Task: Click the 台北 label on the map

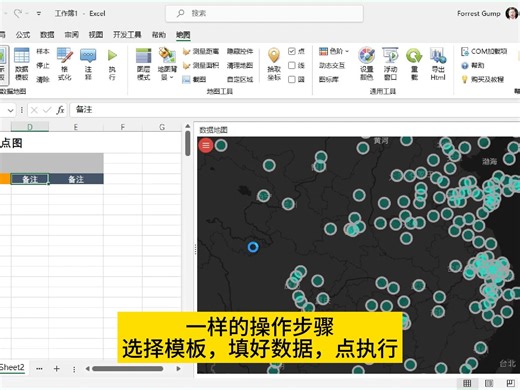Action: tap(507, 364)
